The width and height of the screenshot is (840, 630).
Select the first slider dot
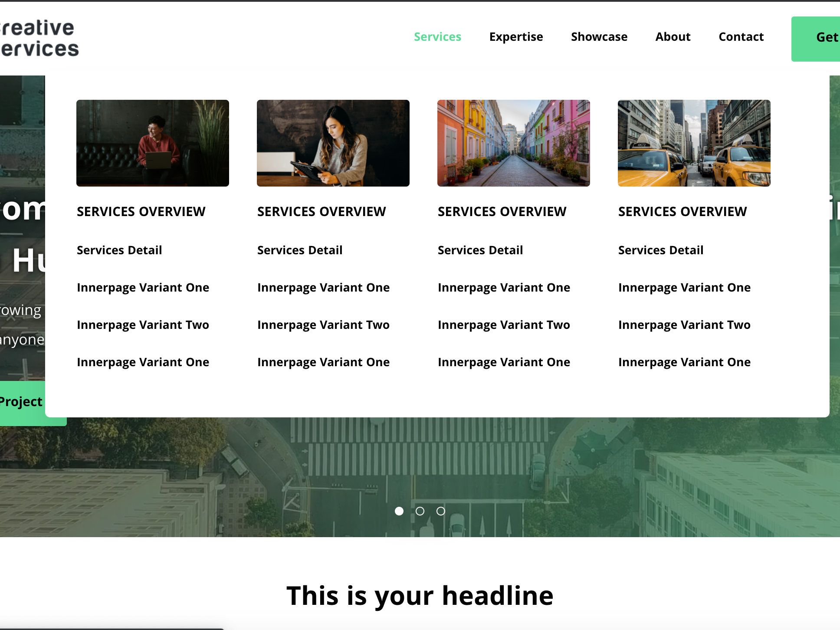pyautogui.click(x=399, y=511)
